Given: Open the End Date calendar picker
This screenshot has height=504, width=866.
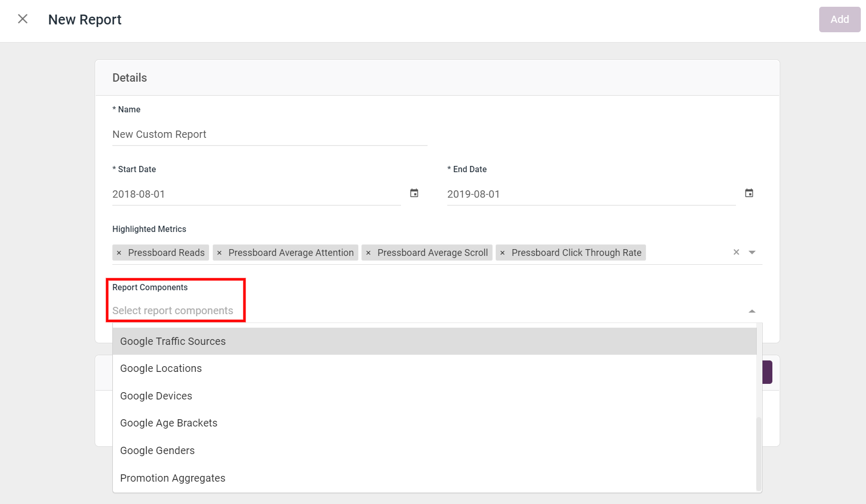Looking at the screenshot, I should pyautogui.click(x=749, y=193).
